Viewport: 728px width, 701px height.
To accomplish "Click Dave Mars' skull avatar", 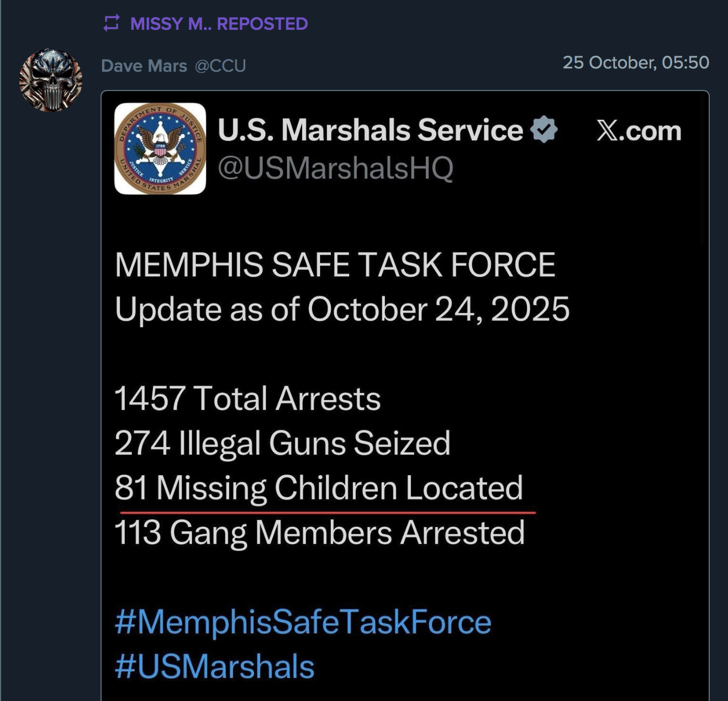I will (x=50, y=81).
